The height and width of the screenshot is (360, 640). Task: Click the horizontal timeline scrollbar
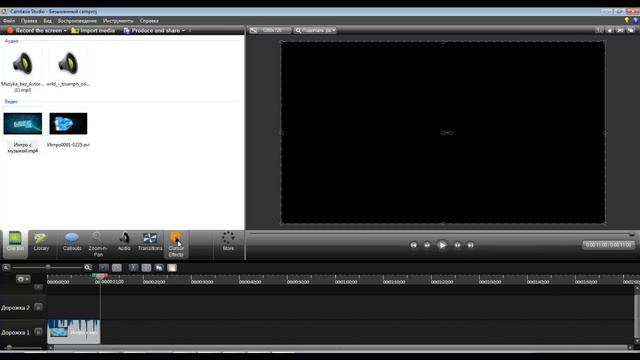tap(341, 348)
